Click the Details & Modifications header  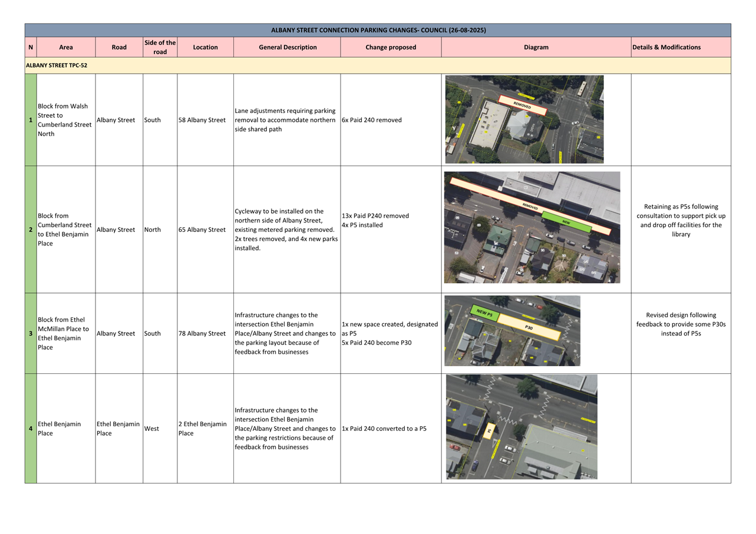pos(666,47)
